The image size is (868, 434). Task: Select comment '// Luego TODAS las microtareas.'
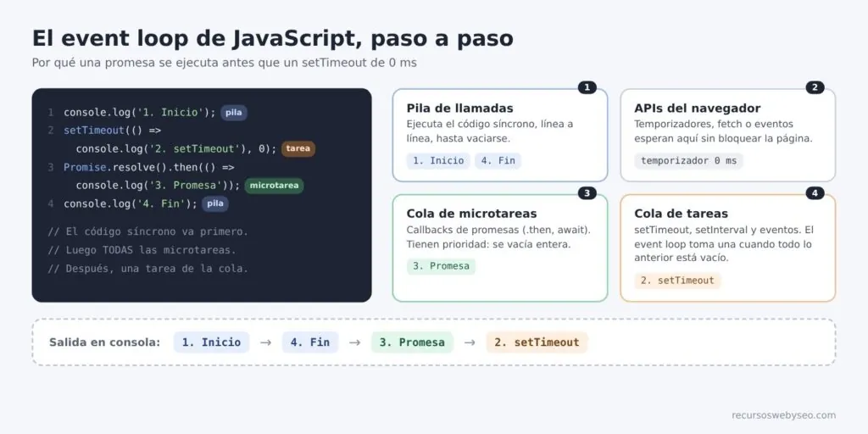(x=142, y=250)
